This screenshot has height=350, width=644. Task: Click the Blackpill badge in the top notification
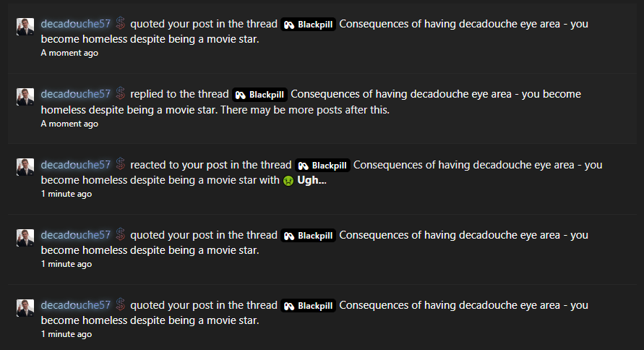[308, 25]
